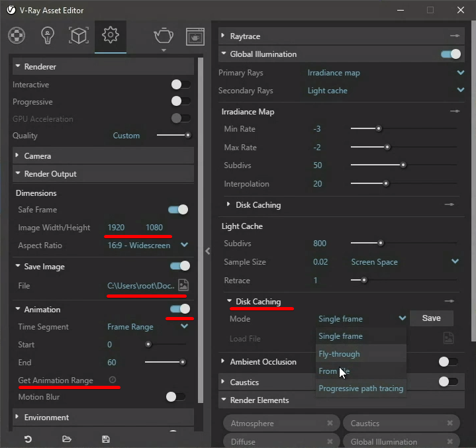Click the Save Image file browse icon
The image size is (476, 448).
183,285
